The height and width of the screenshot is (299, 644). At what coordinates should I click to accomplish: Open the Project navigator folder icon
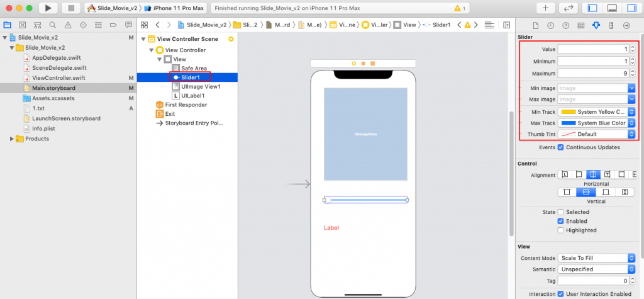click(8, 25)
